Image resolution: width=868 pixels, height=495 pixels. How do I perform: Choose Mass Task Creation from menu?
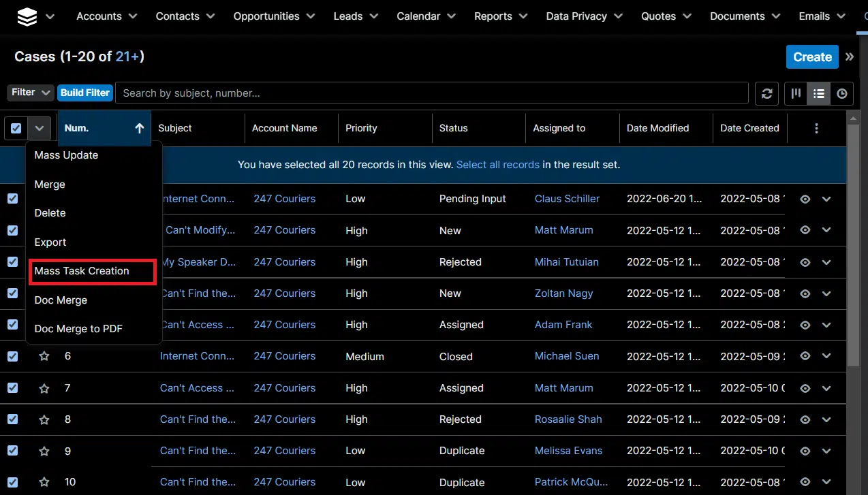(82, 271)
